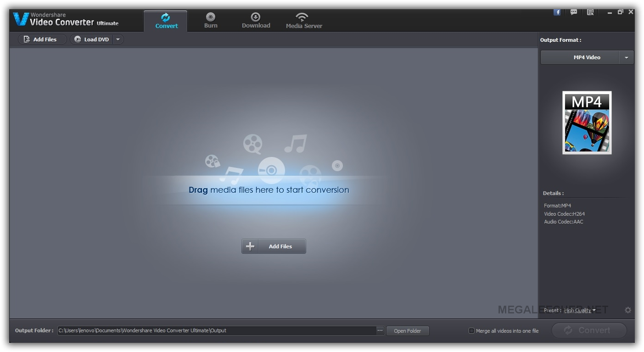
Task: Click the registration/menu icon near window controls
Action: coord(590,12)
